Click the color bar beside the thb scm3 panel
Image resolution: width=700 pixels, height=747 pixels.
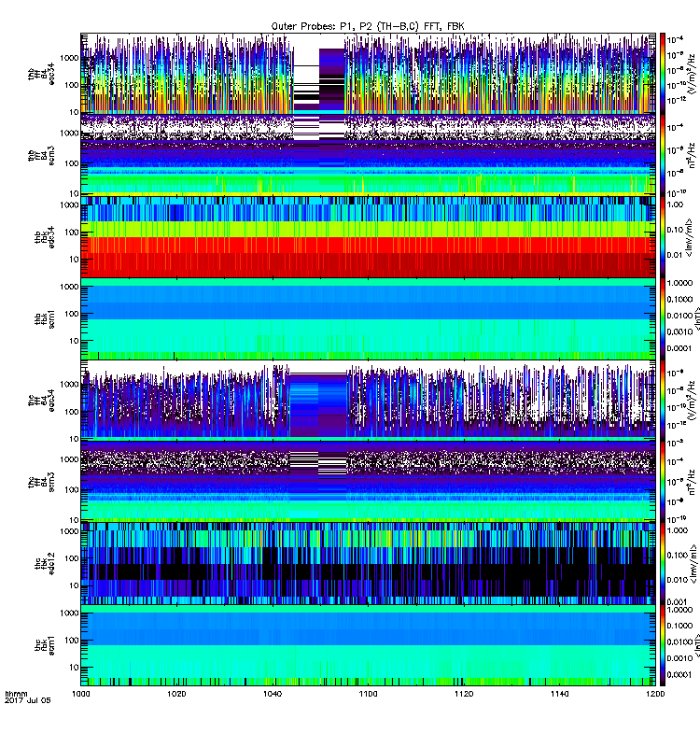[662, 156]
